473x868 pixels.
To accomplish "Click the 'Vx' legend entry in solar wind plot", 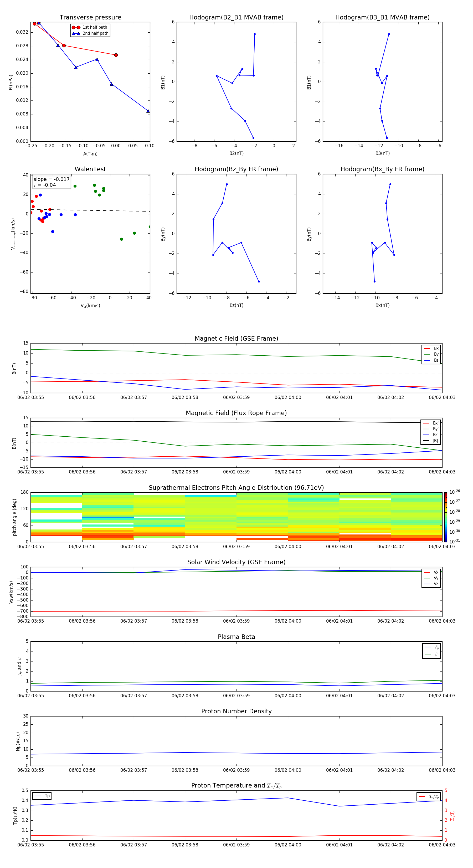I will click(431, 572).
